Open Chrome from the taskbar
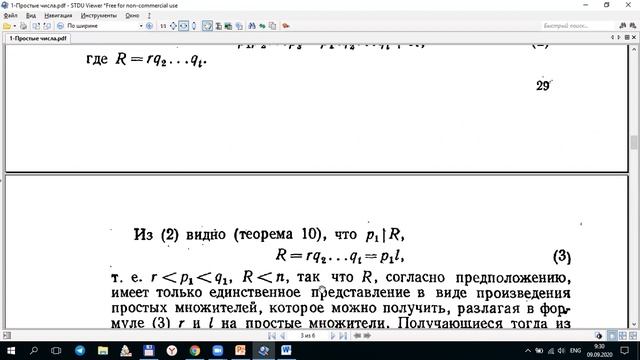This screenshot has width=640, height=360. coord(195,351)
